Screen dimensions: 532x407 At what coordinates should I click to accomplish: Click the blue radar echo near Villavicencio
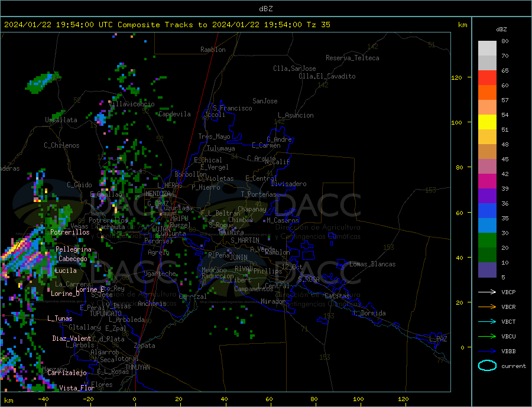pos(100,118)
